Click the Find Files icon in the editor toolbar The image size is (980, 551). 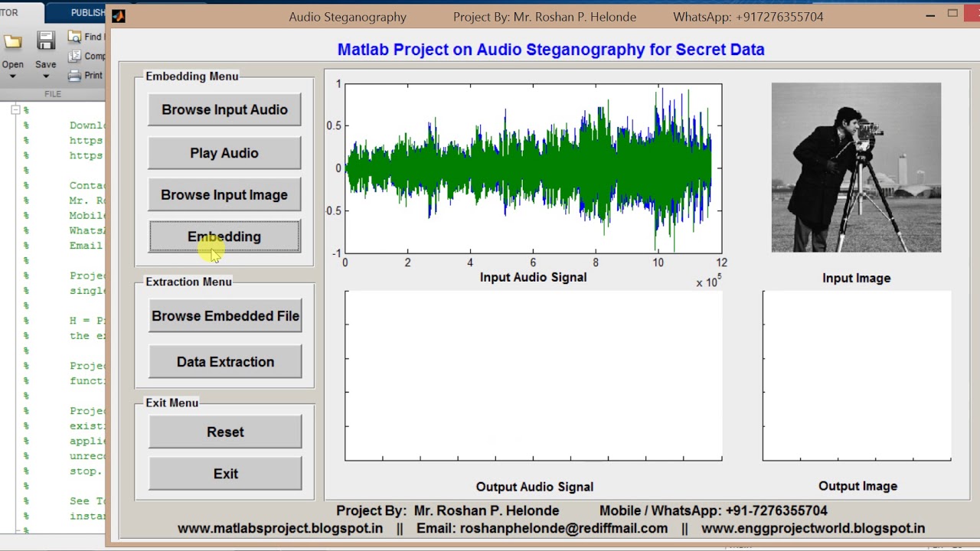(x=75, y=36)
